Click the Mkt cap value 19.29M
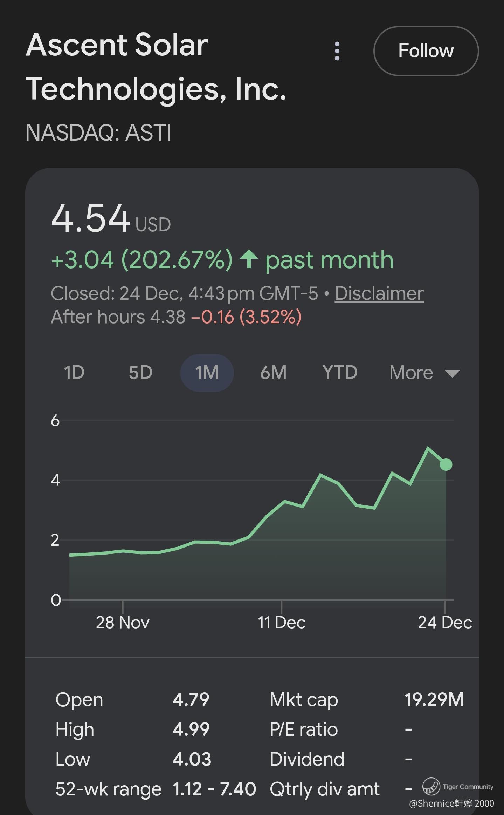 point(434,700)
